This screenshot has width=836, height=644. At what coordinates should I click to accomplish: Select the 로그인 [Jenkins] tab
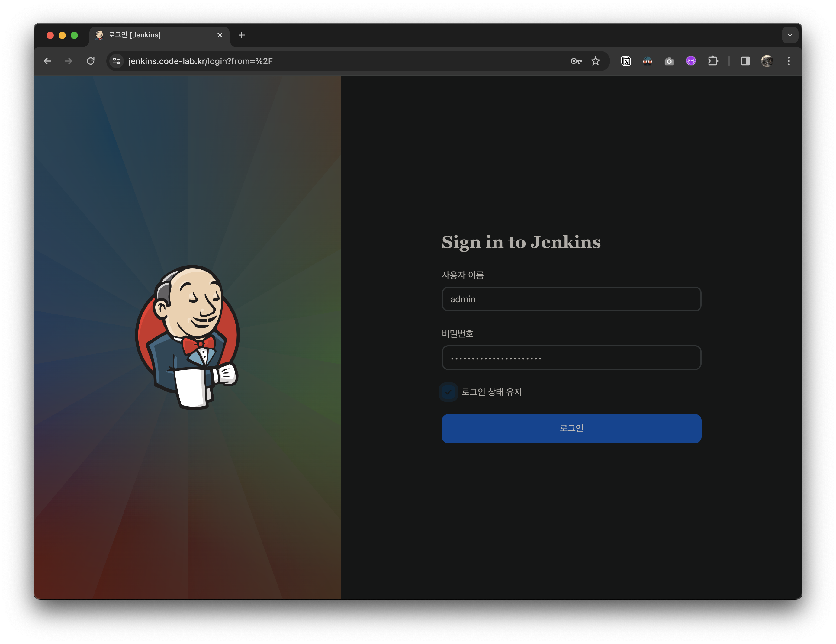point(153,35)
